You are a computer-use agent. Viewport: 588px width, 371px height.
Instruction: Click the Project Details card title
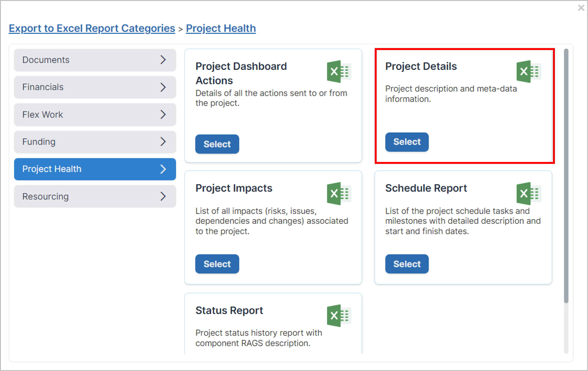click(x=421, y=66)
